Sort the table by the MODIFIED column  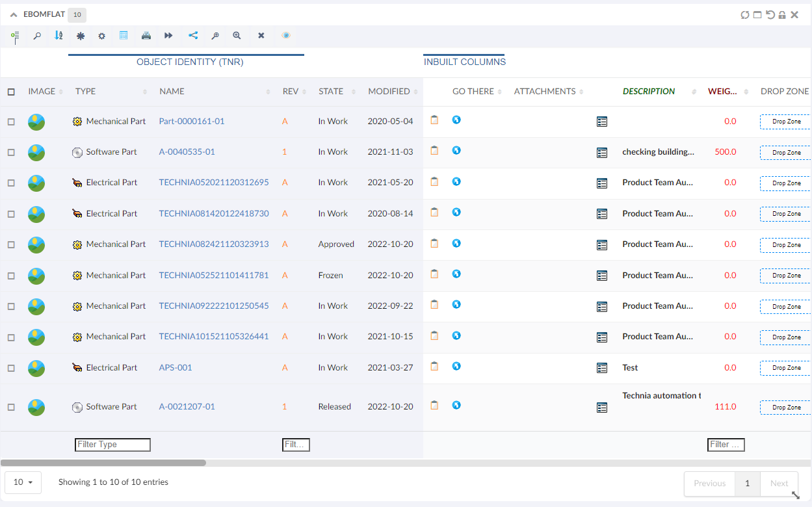pos(389,92)
